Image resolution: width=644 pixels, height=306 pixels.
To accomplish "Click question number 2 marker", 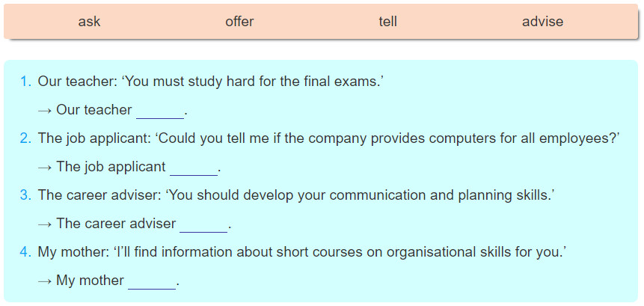I will click(x=25, y=138).
